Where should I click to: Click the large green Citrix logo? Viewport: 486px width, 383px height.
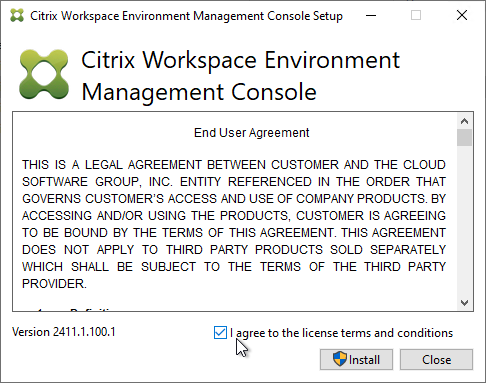pos(44,74)
